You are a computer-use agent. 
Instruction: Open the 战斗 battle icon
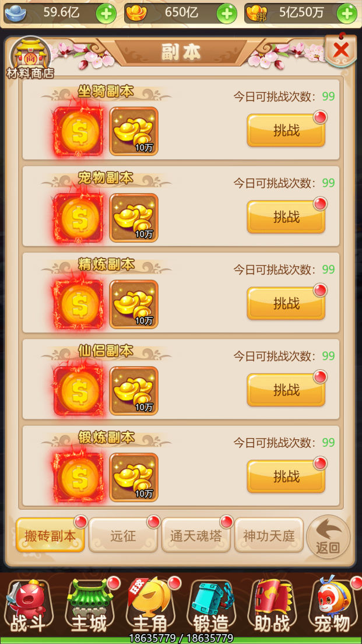coord(29,607)
